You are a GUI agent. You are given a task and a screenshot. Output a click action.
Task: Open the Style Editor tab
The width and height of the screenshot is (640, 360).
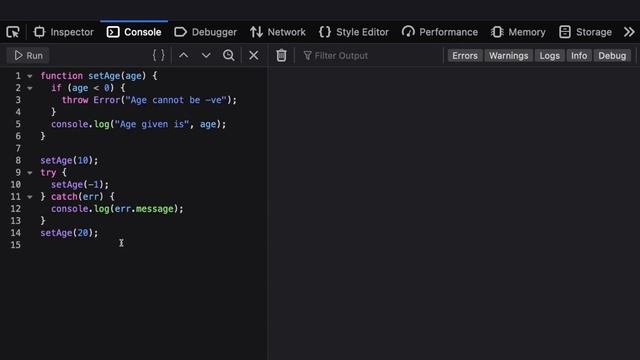[353, 32]
